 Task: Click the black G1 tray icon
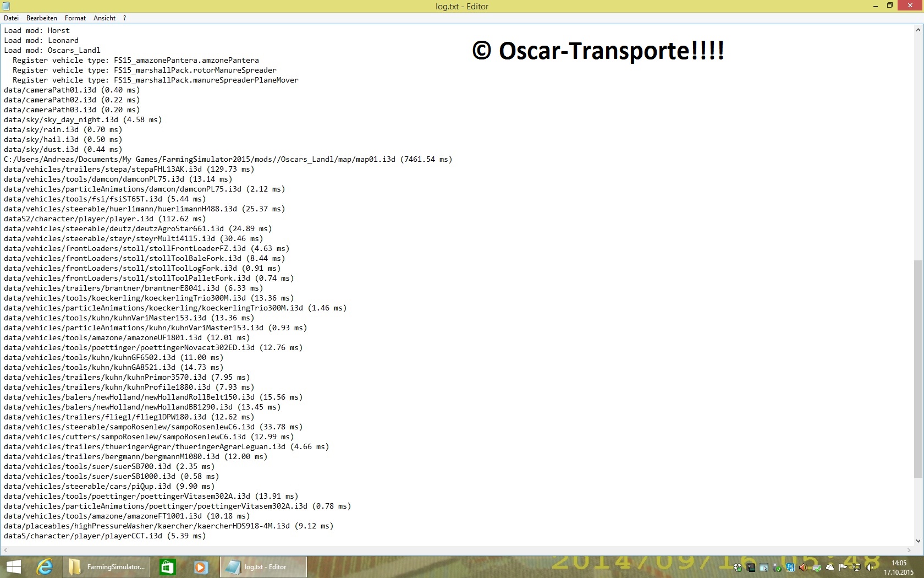(751, 568)
